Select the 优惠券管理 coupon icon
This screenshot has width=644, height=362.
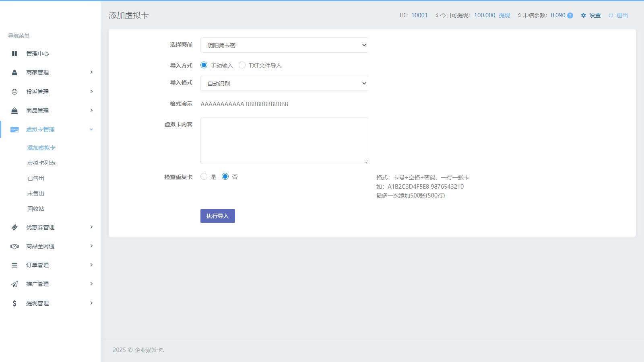click(14, 227)
